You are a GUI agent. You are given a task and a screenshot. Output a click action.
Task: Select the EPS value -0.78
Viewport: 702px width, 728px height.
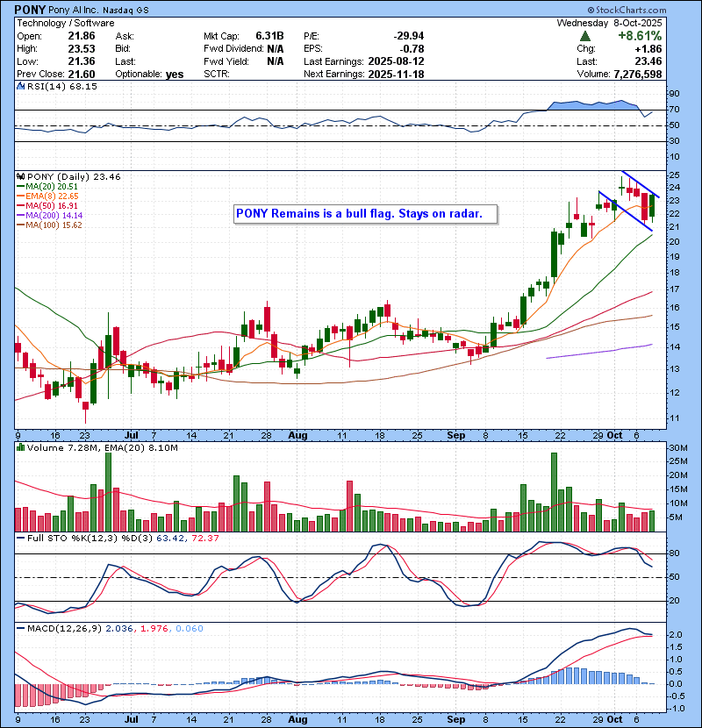point(412,49)
